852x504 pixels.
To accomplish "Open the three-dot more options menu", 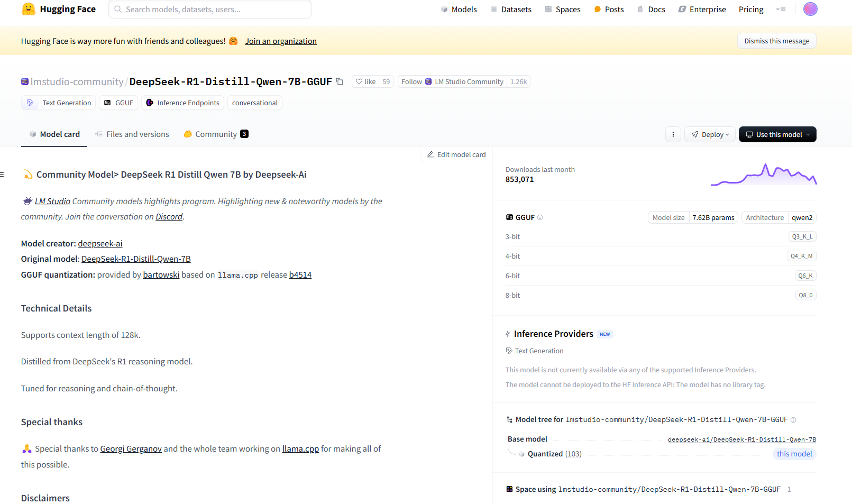I will click(673, 134).
